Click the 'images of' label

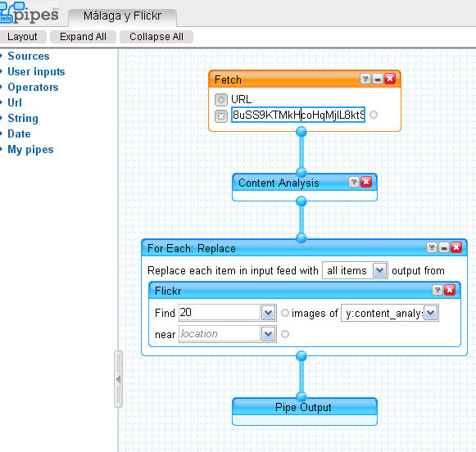click(315, 313)
